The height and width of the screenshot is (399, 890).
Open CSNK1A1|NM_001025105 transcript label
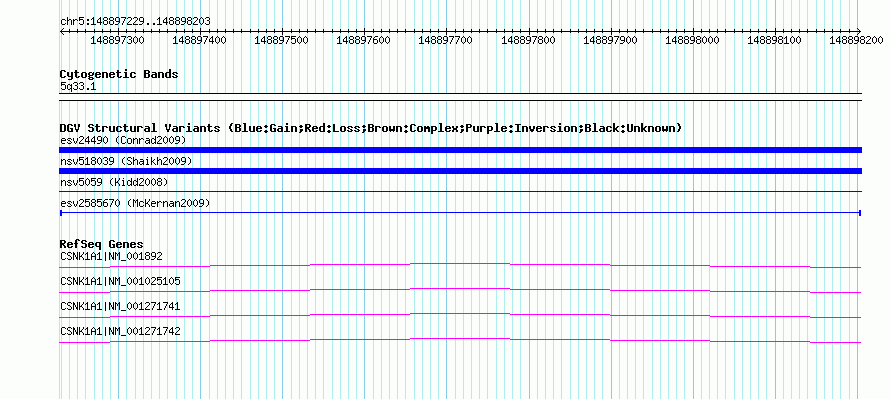tap(120, 282)
